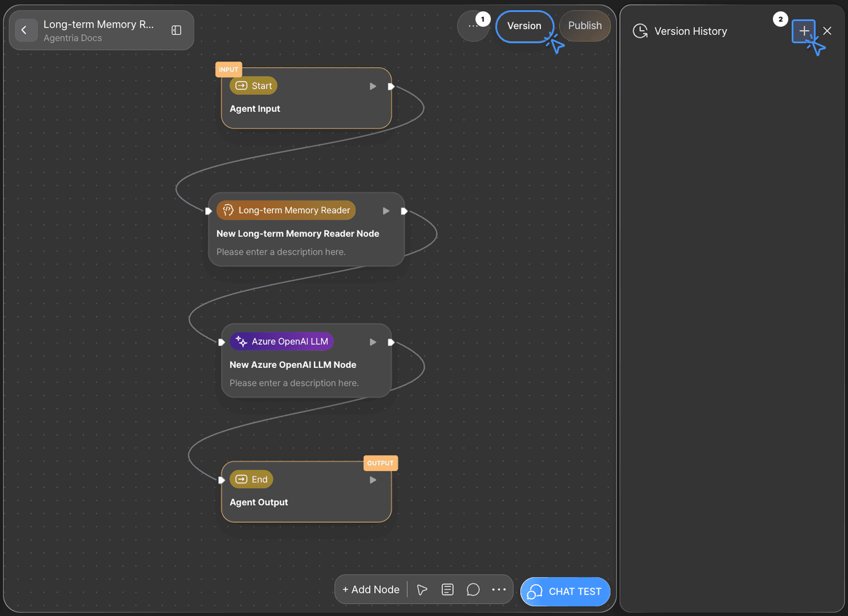Screen dimensions: 848x616
Task: Click the Memory Reader node's description placeholder
Action: pos(281,252)
